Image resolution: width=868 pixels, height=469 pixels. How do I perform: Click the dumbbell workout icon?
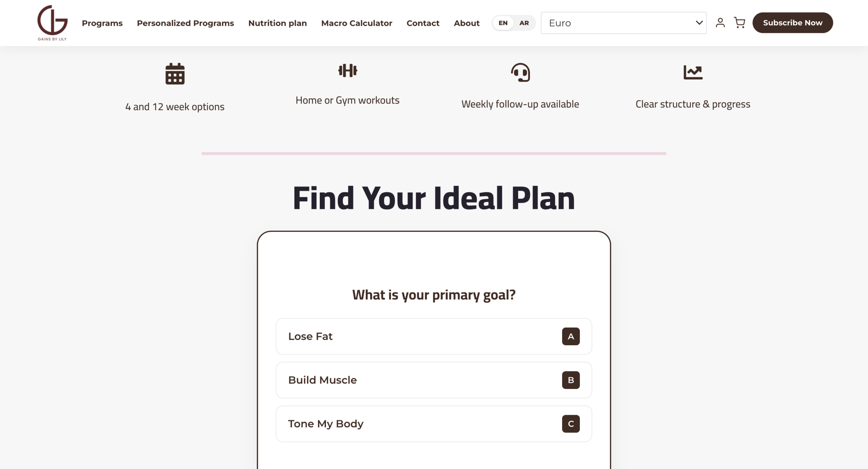coord(348,71)
